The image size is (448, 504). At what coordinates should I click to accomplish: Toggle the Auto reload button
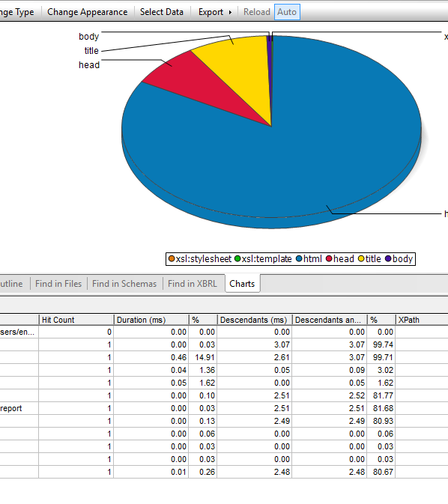tap(287, 12)
